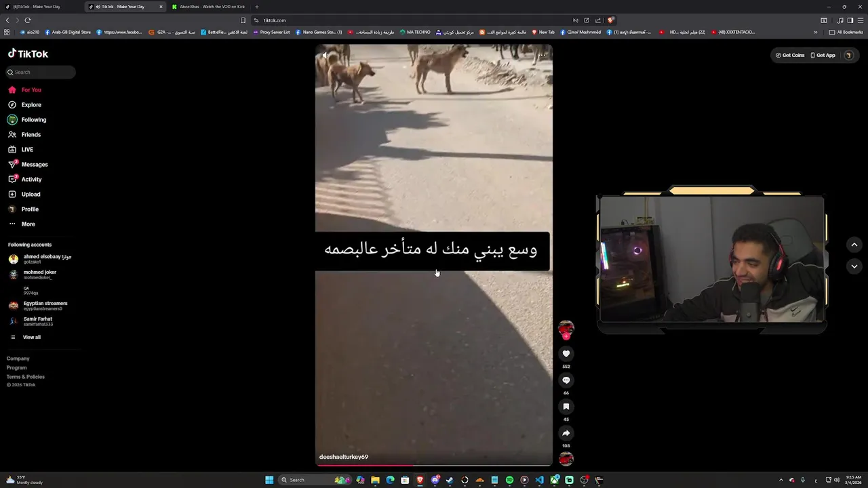Close the active TikTok tab
Image resolution: width=868 pixels, height=488 pixels.
pos(161,7)
